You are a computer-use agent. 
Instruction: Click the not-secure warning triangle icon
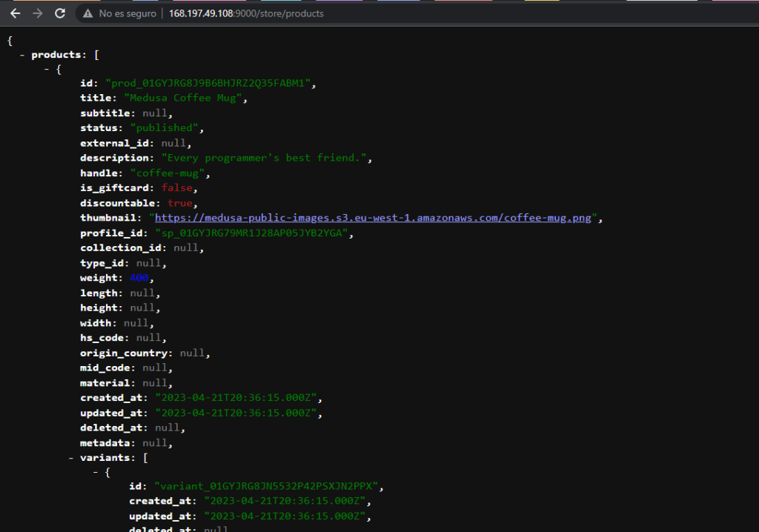(88, 13)
